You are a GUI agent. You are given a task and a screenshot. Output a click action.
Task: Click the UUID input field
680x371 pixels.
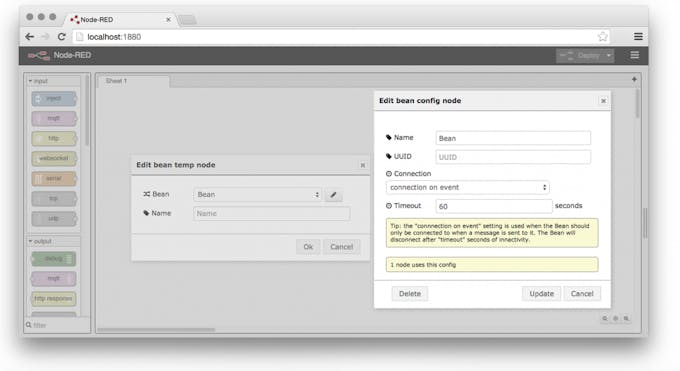[x=513, y=157]
